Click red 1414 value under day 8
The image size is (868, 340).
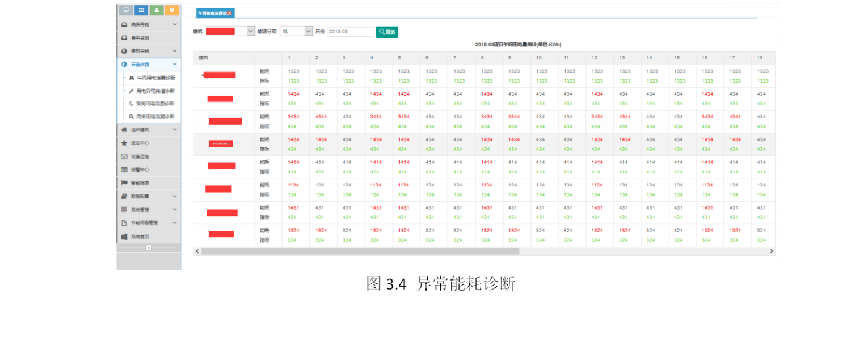click(x=487, y=162)
